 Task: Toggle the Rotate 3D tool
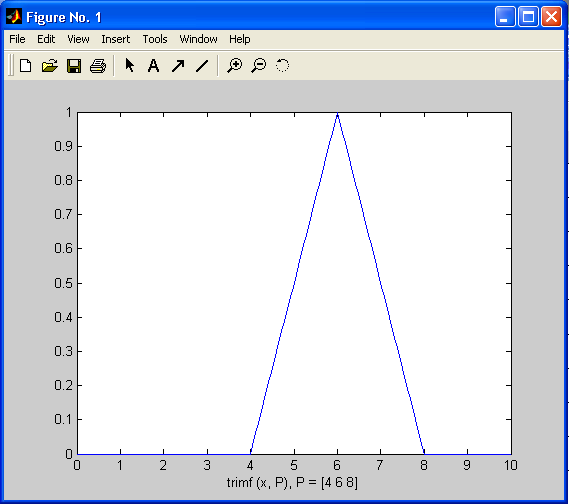pyautogui.click(x=282, y=66)
